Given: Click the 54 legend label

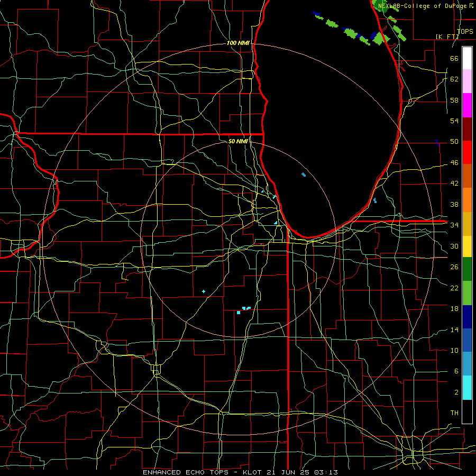Looking at the screenshot, I should (454, 121).
